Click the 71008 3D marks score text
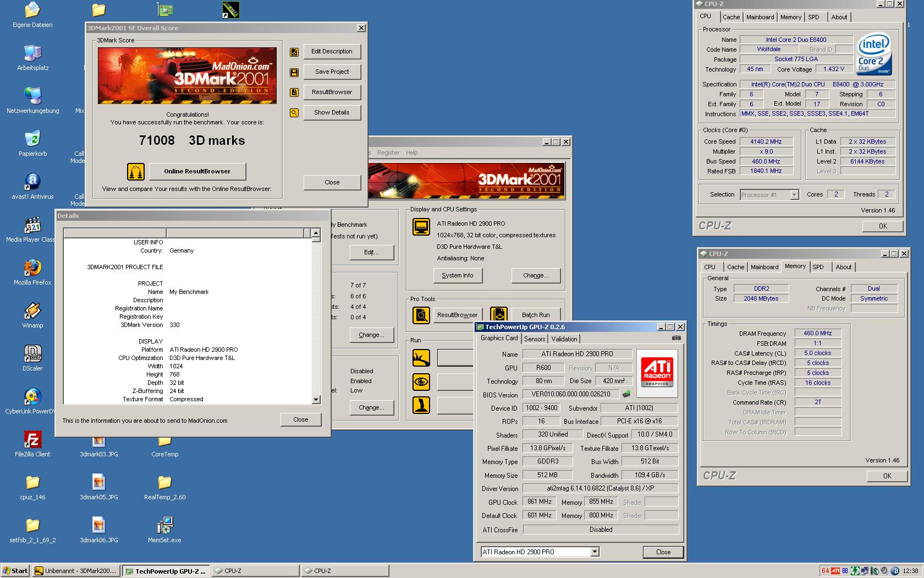The height and width of the screenshot is (578, 924). click(192, 141)
